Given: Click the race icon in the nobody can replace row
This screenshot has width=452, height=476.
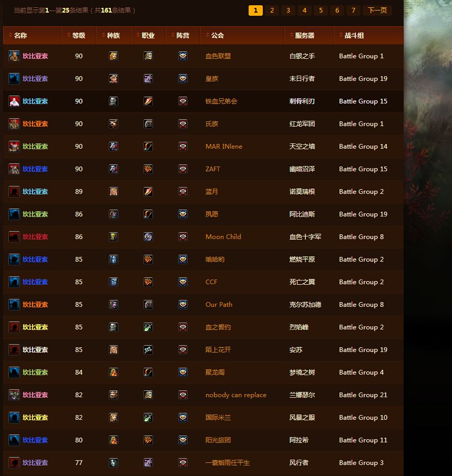Looking at the screenshot, I should click(114, 395).
